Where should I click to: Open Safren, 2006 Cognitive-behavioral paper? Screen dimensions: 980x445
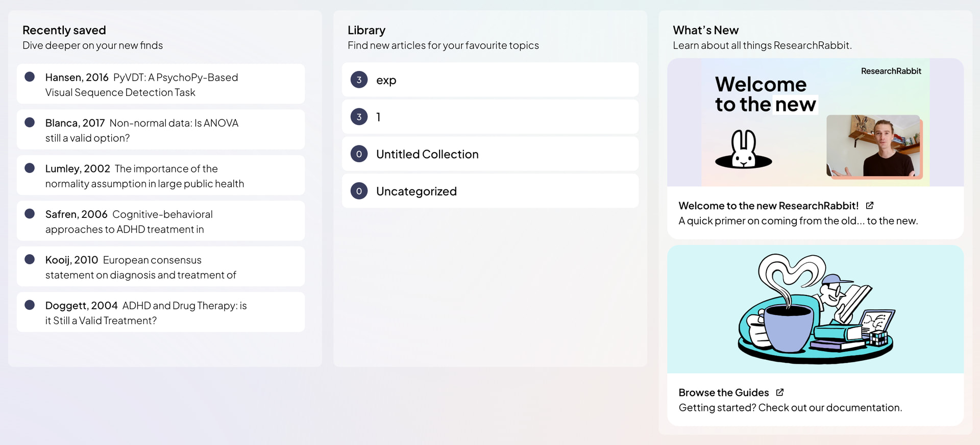click(x=129, y=221)
